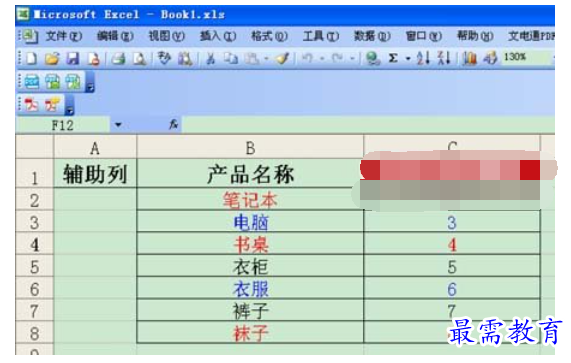Run the Spelling check icon
571x363 pixels.
pos(164,58)
